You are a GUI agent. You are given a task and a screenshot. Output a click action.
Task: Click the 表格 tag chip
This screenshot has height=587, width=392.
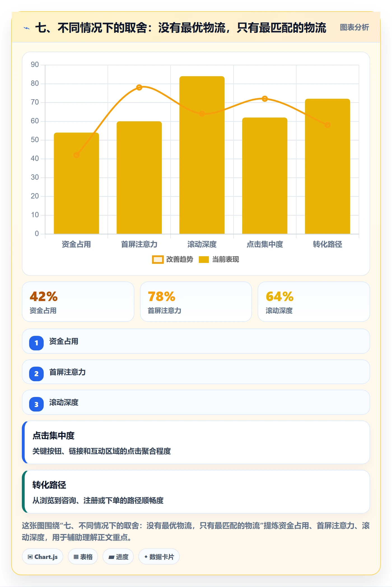[x=83, y=557]
